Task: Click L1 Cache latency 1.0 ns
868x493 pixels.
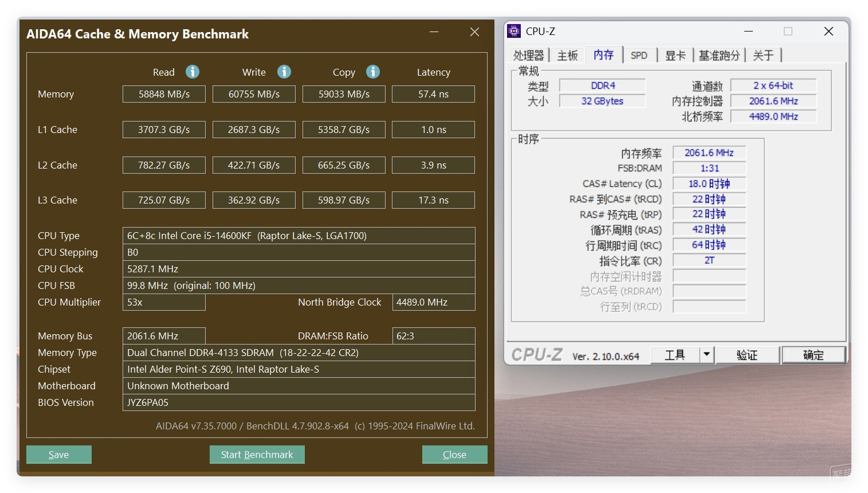Action: pos(433,130)
